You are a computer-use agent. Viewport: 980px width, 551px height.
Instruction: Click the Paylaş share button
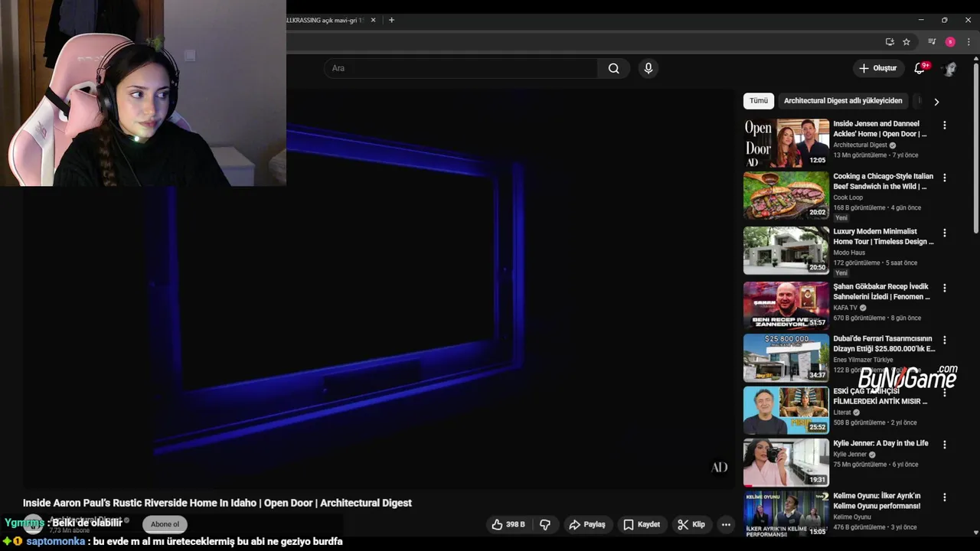coord(587,524)
